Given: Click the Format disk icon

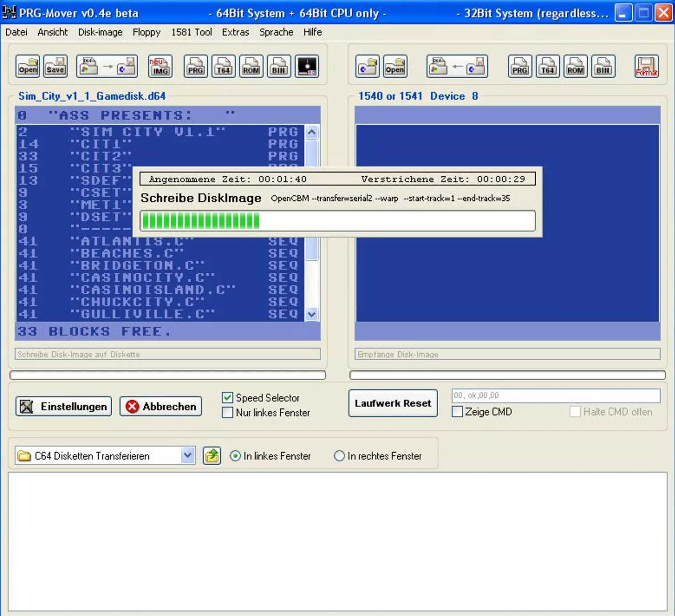Looking at the screenshot, I should pyautogui.click(x=647, y=67).
